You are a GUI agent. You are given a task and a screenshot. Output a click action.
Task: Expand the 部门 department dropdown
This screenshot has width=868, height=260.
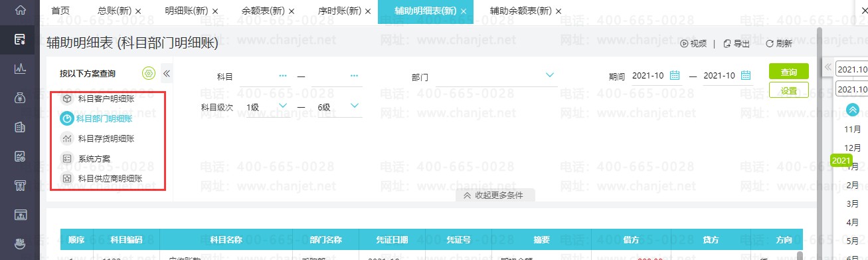coord(550,75)
